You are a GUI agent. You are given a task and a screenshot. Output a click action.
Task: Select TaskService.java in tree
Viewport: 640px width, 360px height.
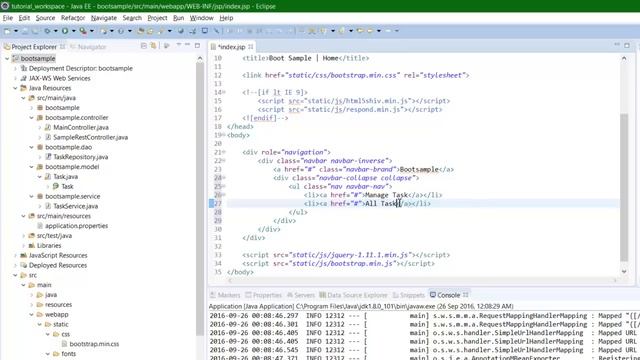coord(75,206)
